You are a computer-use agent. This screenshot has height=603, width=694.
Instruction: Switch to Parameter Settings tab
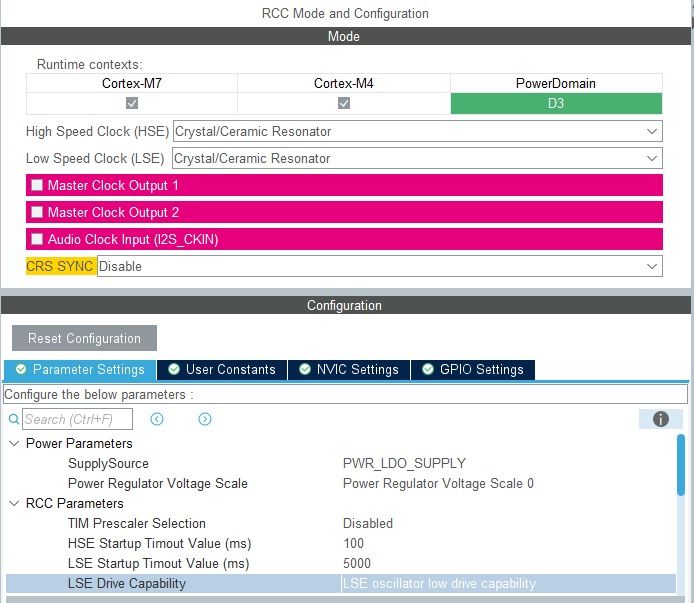pyautogui.click(x=80, y=369)
